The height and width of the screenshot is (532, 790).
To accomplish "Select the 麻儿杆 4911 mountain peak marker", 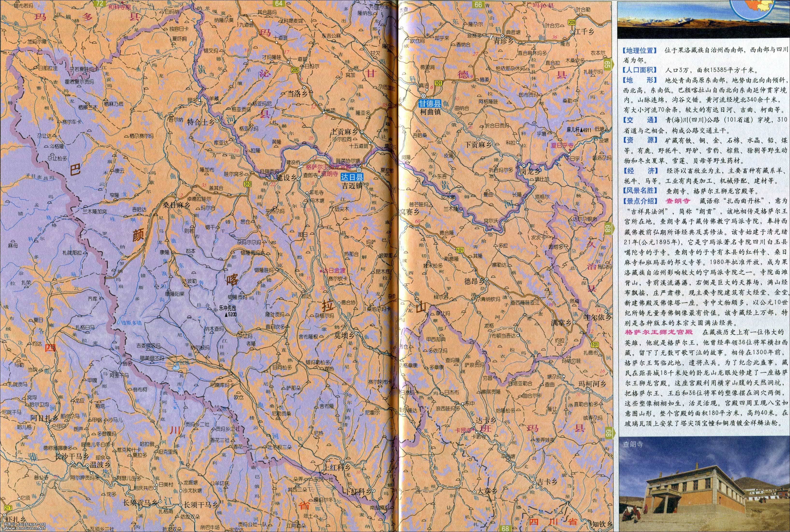I will (582, 130).
